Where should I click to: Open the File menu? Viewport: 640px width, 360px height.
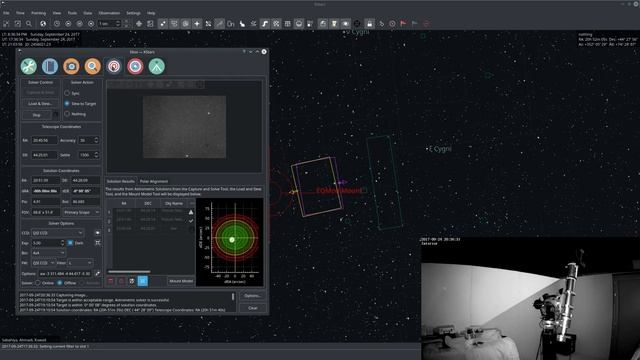pyautogui.click(x=6, y=13)
